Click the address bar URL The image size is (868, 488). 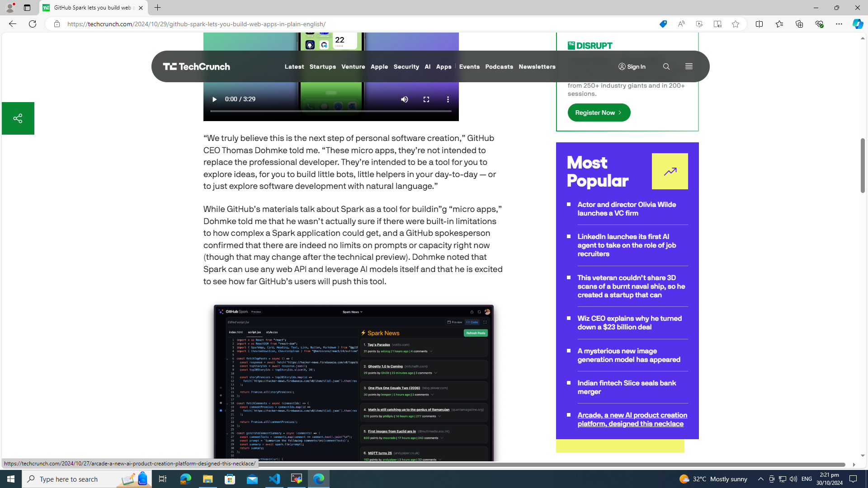pyautogui.click(x=196, y=24)
